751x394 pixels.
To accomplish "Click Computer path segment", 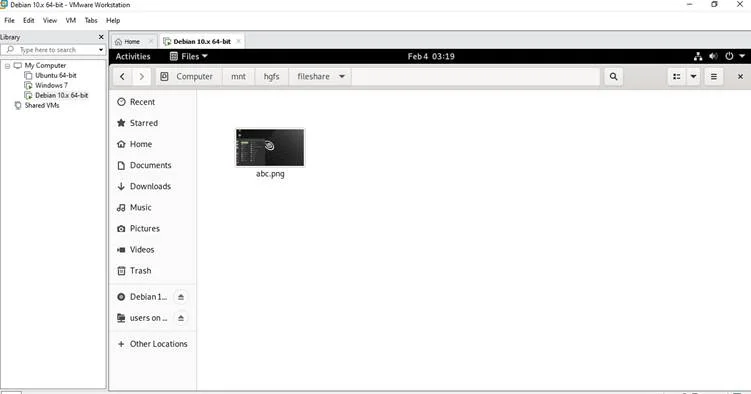I will 189,77.
